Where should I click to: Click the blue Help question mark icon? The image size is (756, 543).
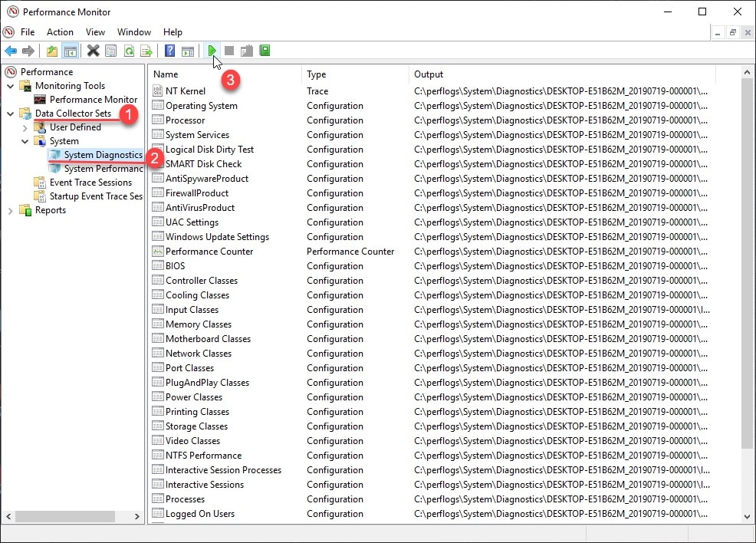coord(169,51)
